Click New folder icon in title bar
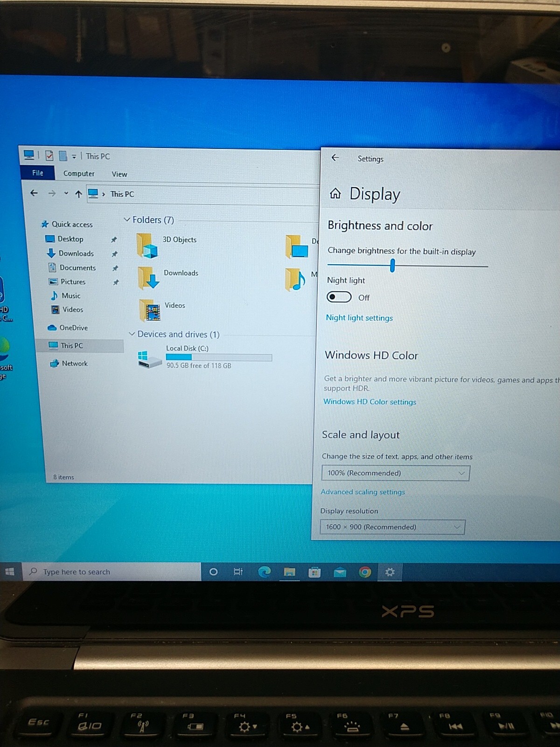Screen dimensions: 560x747 pyautogui.click(x=63, y=155)
